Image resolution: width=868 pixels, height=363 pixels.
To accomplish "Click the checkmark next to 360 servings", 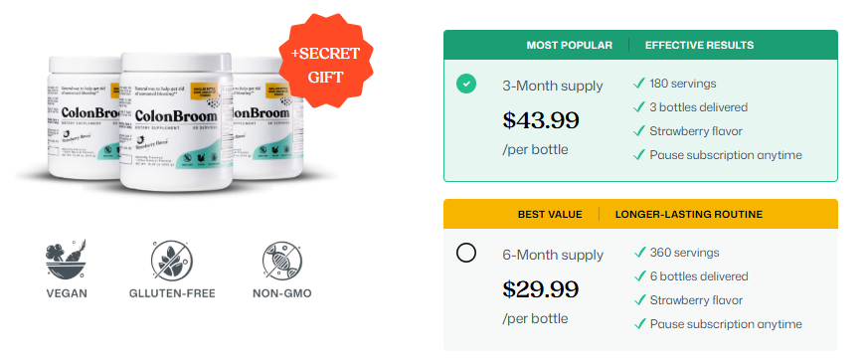I will pos(639,253).
